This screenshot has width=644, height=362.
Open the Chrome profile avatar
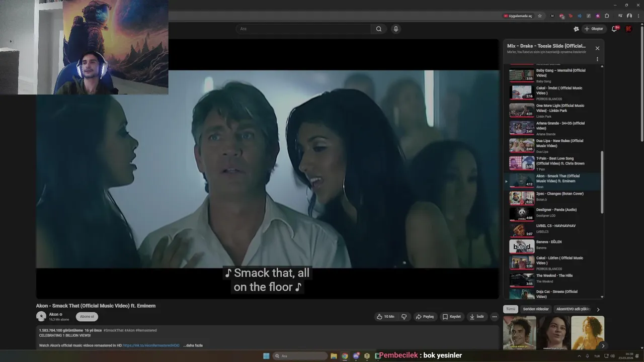pos(629,16)
